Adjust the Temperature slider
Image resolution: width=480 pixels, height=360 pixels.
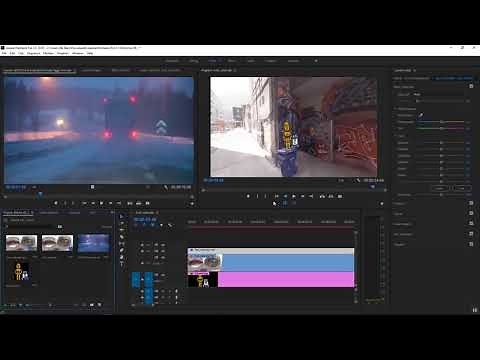[441, 122]
